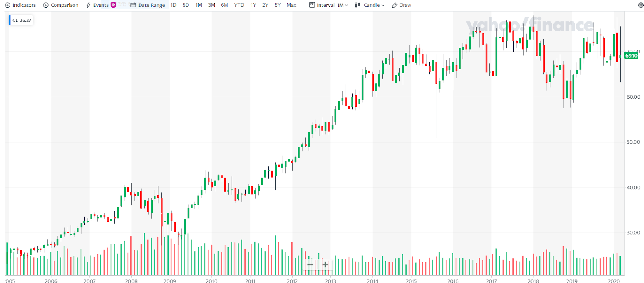Zoom out using the minus button
644x283 pixels.
310,264
